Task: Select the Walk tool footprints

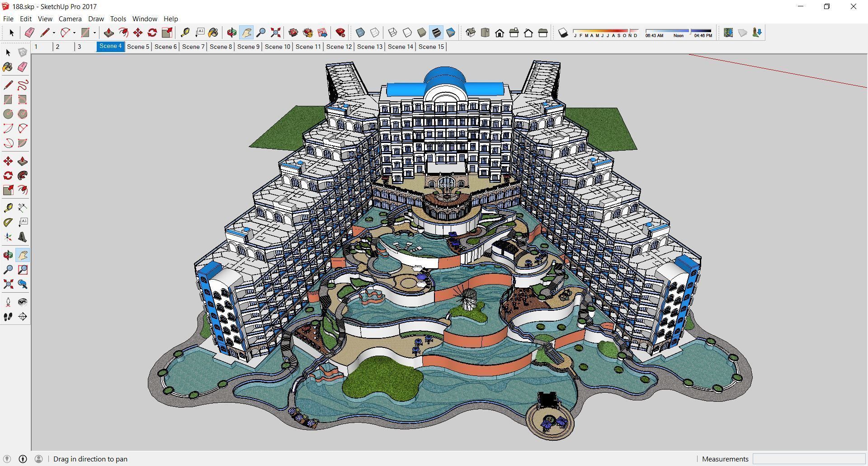Action: click(x=8, y=317)
